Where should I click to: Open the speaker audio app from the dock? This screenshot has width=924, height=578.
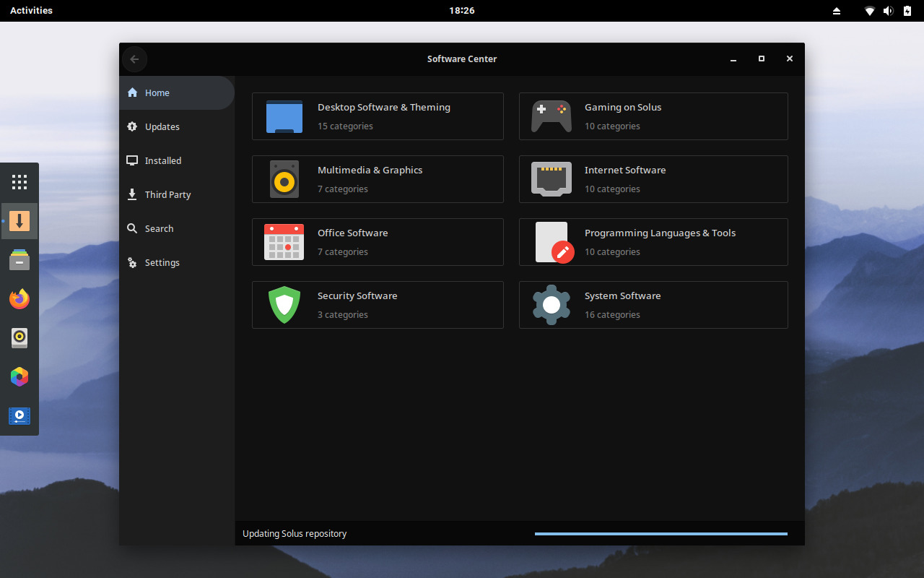pos(19,337)
